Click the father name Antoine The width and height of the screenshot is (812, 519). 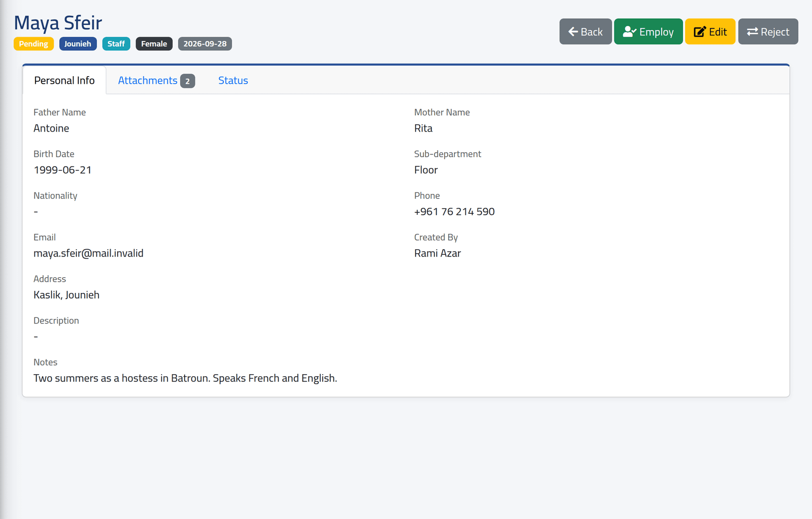[51, 128]
